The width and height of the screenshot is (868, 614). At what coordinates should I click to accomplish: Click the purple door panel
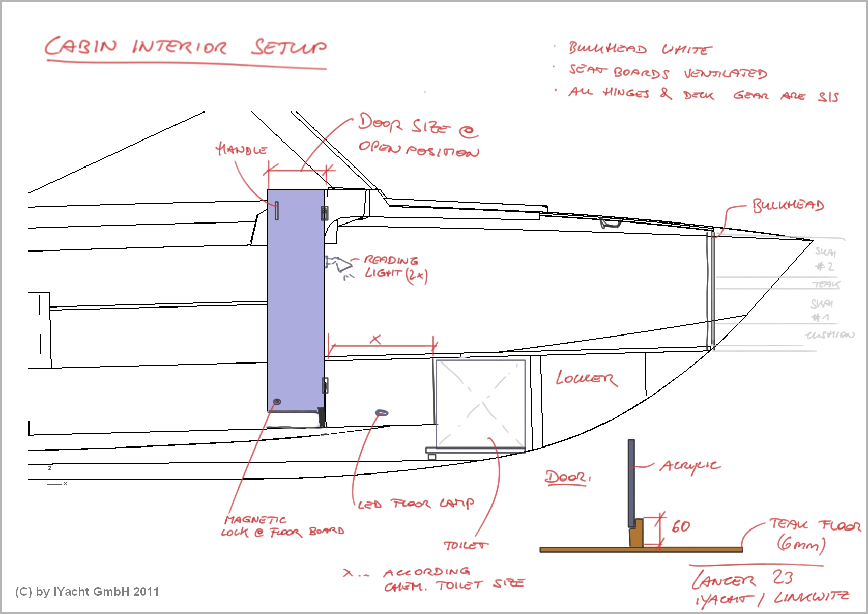[x=296, y=300]
